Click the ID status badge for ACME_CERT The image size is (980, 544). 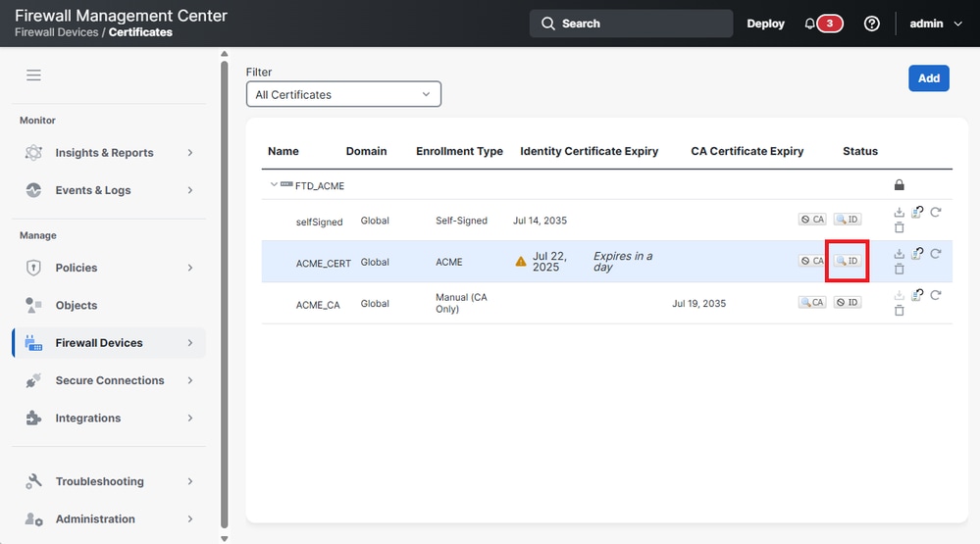point(847,261)
